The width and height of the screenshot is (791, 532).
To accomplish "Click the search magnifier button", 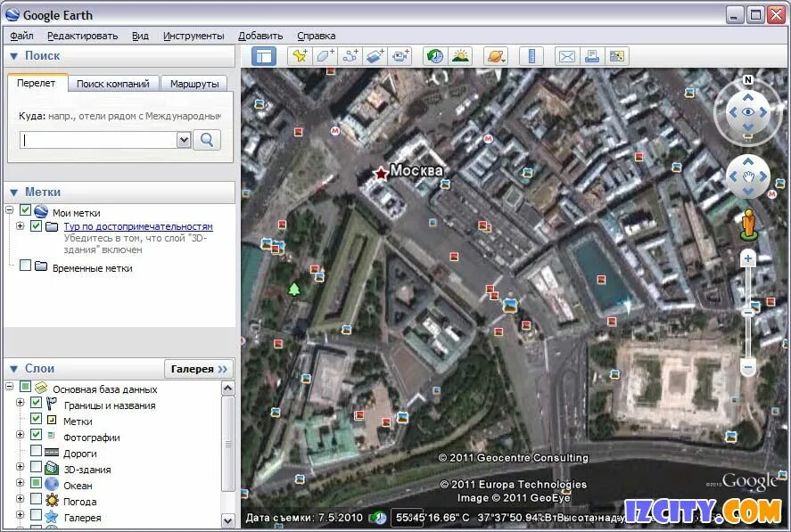I will [x=207, y=140].
